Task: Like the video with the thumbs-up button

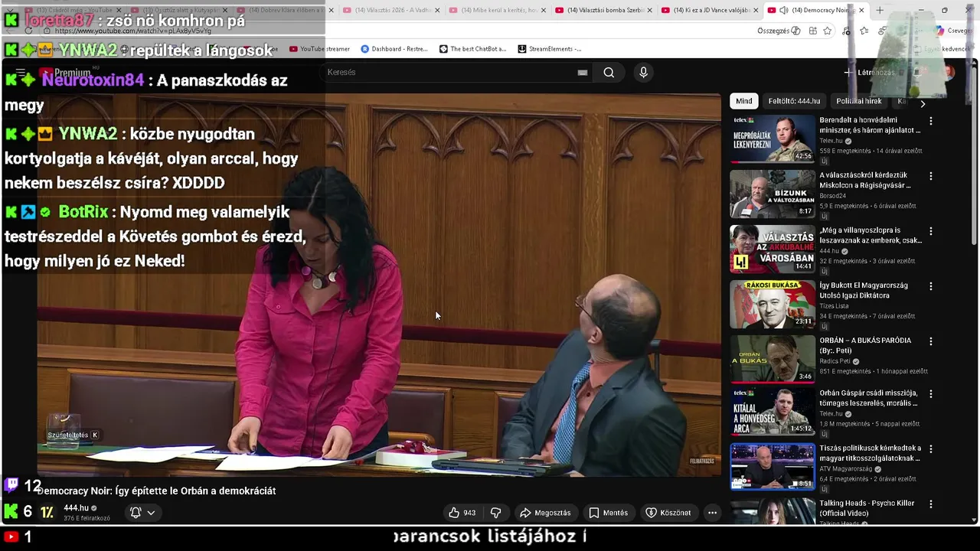Action: (462, 513)
